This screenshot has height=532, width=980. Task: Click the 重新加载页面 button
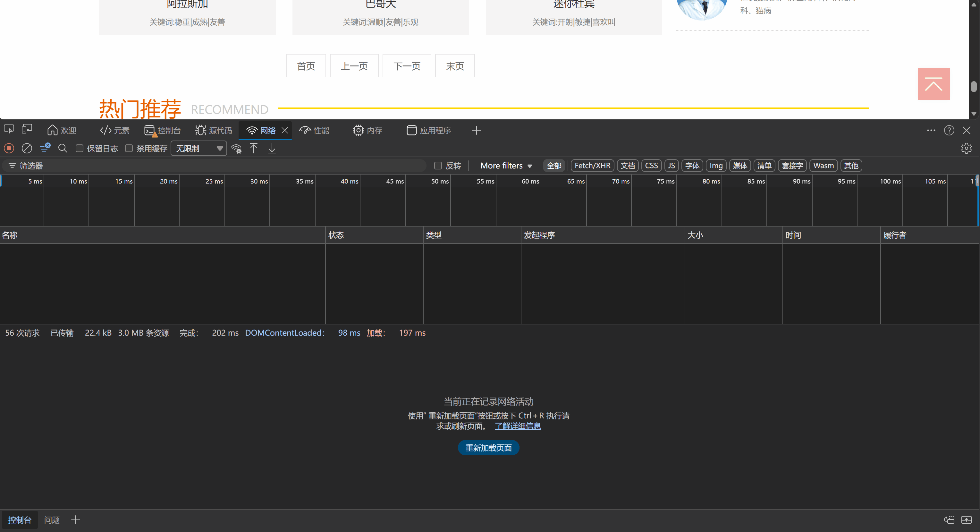click(x=488, y=448)
